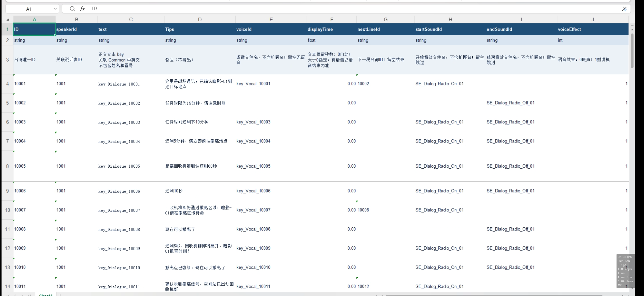Select the speakerId header cell
Viewport: 644px width, 296px height.
[x=77, y=29]
